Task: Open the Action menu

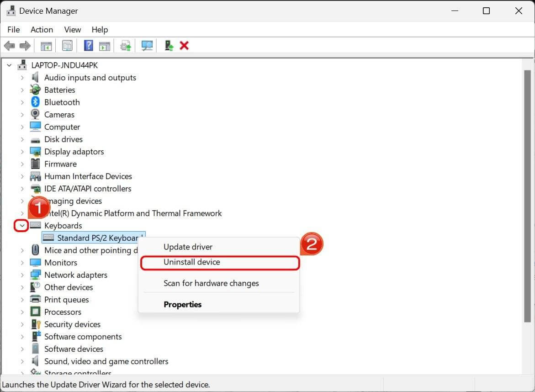Action: [42, 29]
